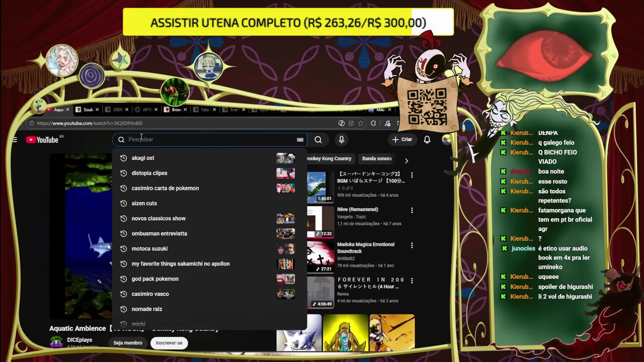Image resolution: width=644 pixels, height=362 pixels.
Task: Click thumbnail beside 'akagi ost' suggestion
Action: point(285,158)
